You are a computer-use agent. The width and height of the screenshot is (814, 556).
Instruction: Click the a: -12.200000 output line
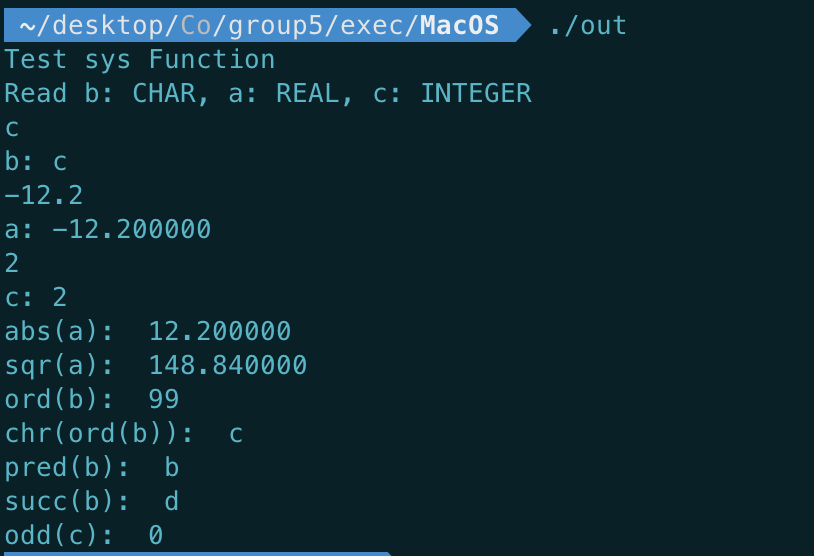pos(107,229)
